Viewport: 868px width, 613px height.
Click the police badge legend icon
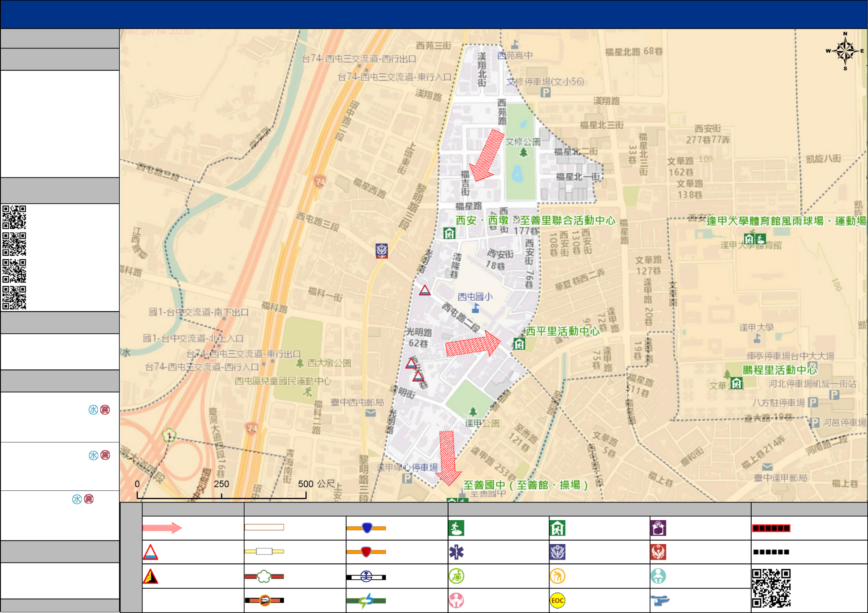pos(558,552)
